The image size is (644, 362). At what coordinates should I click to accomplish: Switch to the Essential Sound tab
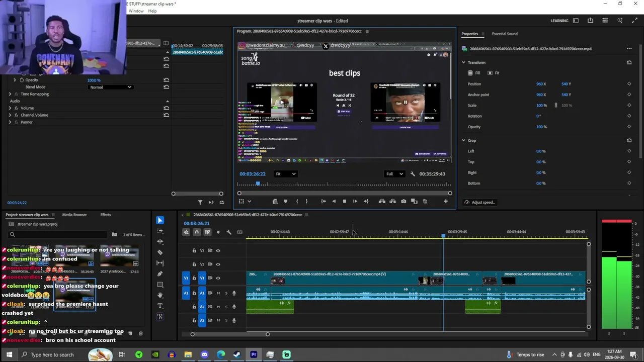pyautogui.click(x=505, y=34)
